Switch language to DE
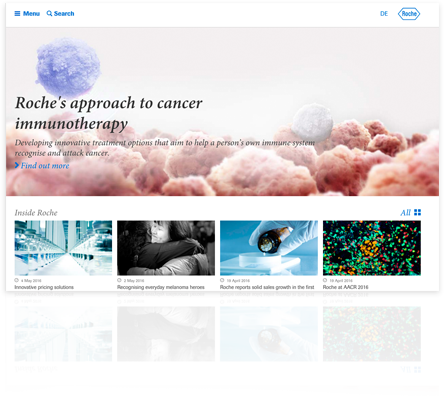Viewport: 444px width, 396px height. 384,14
